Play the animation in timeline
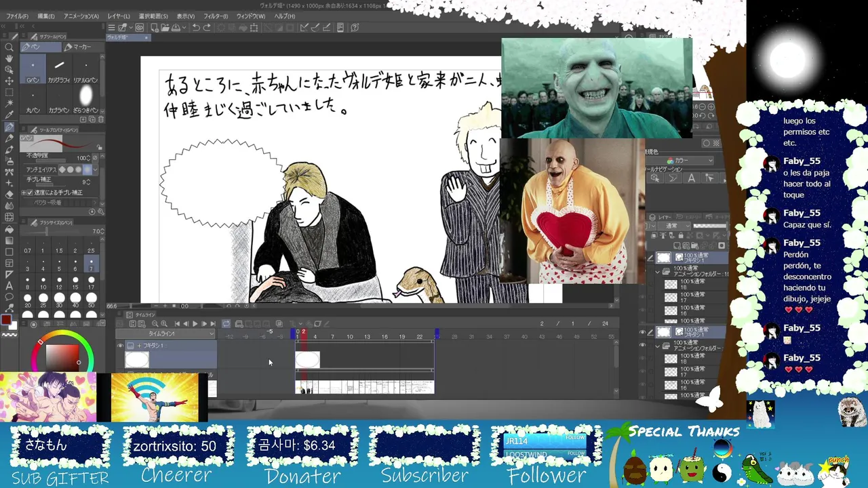868x488 pixels. pyautogui.click(x=195, y=324)
